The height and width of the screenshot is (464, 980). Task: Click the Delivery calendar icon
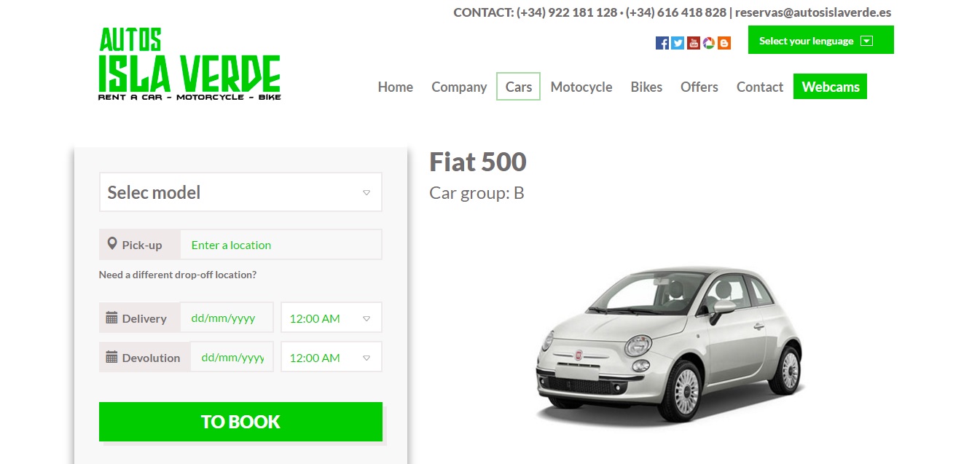111,318
